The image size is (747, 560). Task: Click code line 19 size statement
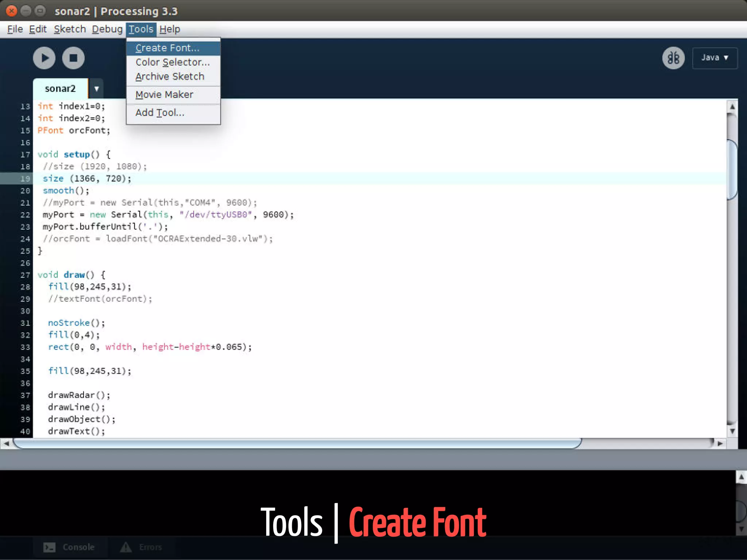[87, 179]
